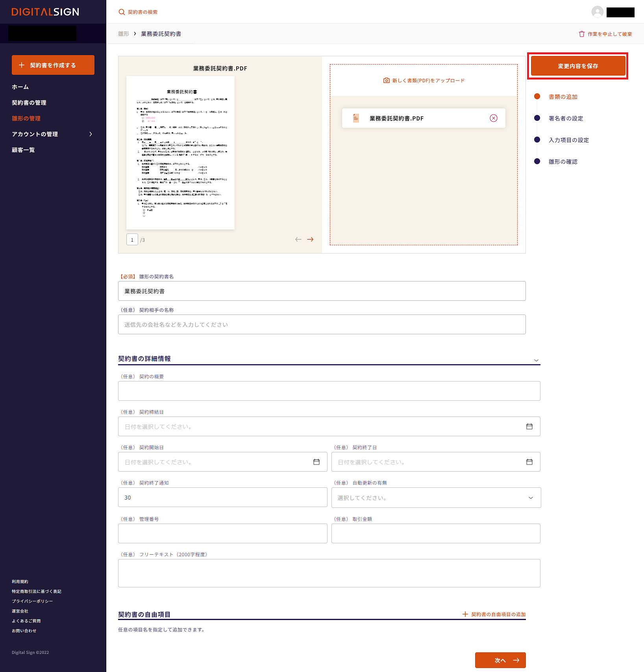This screenshot has width=644, height=672.
Task: Click the PDF document preview thumbnail
Action: (x=180, y=153)
